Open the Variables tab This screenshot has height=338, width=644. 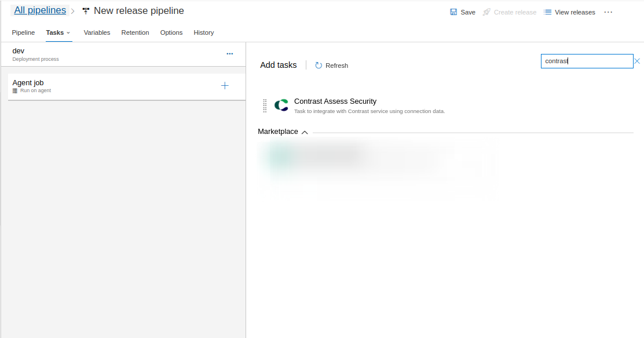click(97, 32)
